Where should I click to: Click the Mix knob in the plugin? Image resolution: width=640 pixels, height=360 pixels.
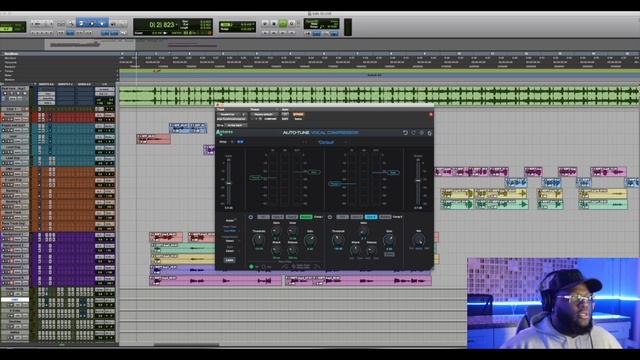(x=418, y=240)
